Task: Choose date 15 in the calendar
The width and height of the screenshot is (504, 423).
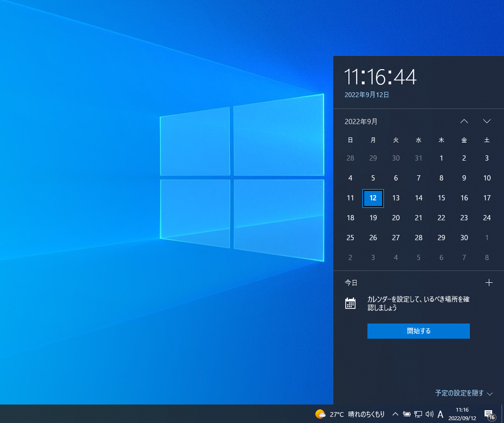Action: tap(441, 198)
